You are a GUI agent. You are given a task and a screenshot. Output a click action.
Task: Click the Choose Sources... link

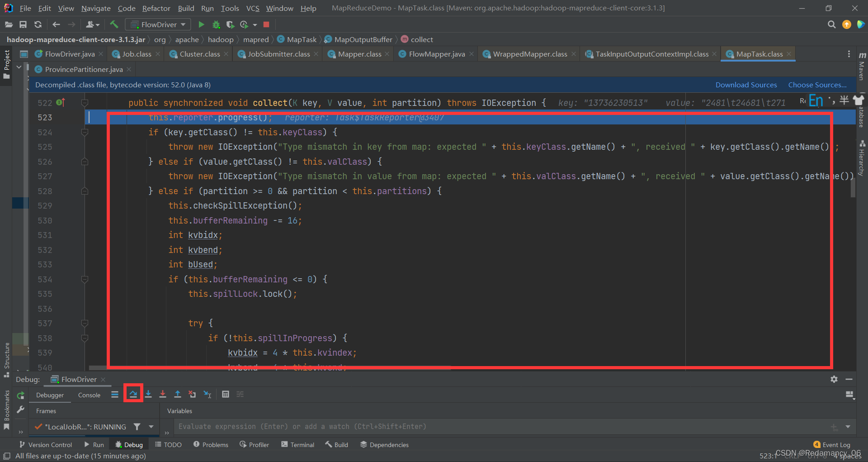pos(817,85)
